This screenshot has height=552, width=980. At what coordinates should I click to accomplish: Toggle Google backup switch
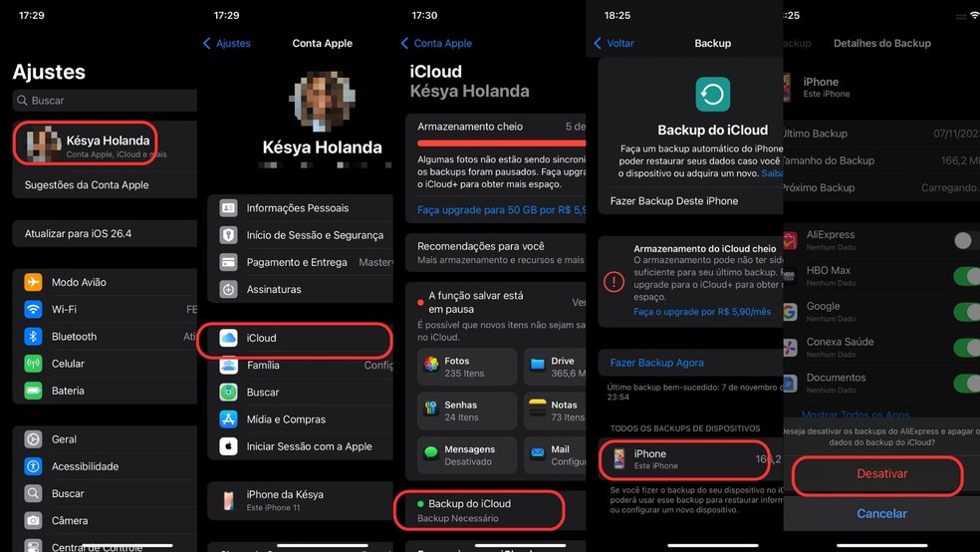pyautogui.click(x=967, y=311)
